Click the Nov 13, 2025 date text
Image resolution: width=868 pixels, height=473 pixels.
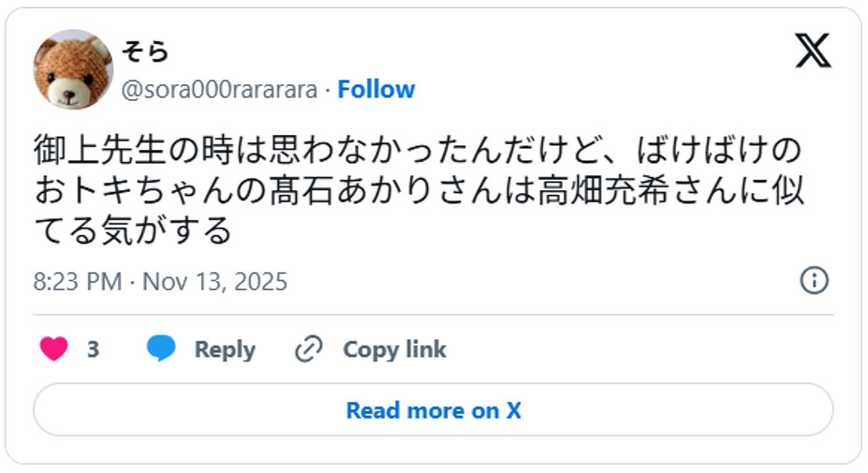[214, 282]
